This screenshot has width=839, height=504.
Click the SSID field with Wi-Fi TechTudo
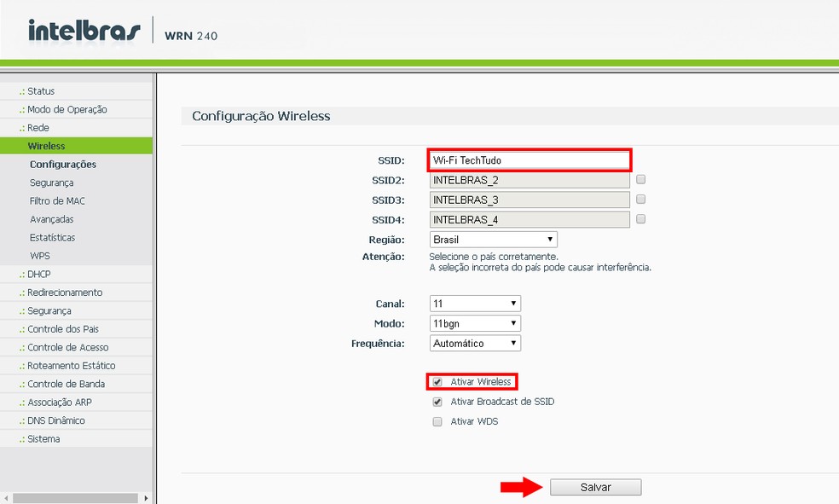(529, 160)
